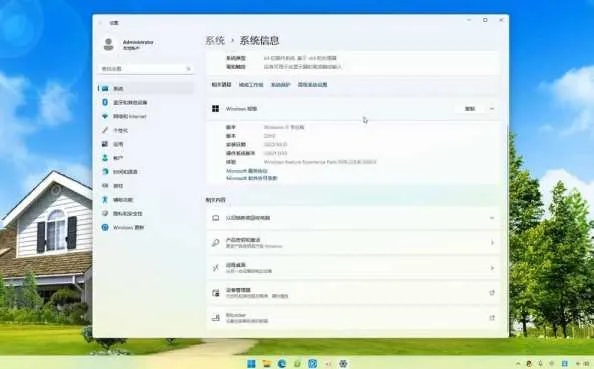Select 应用 in the sidebar

146,144
